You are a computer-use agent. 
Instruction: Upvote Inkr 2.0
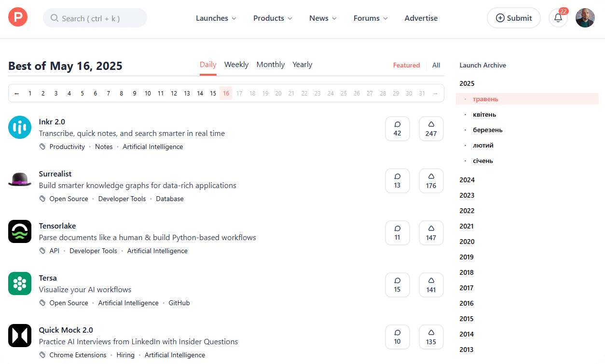pyautogui.click(x=431, y=129)
